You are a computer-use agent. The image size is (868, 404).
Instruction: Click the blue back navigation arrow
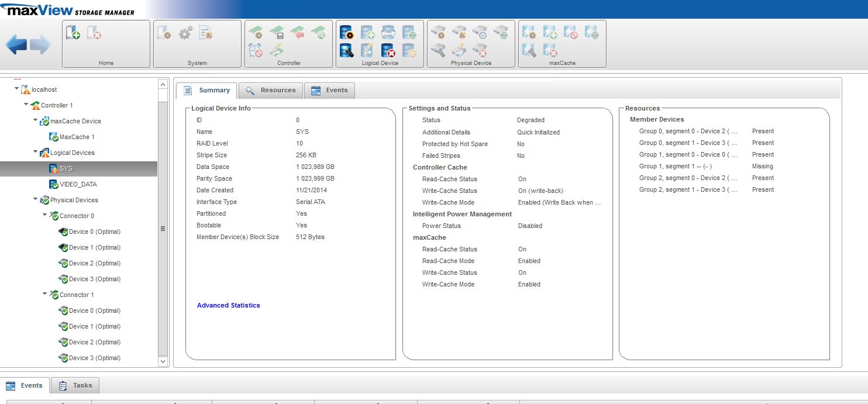(x=16, y=44)
